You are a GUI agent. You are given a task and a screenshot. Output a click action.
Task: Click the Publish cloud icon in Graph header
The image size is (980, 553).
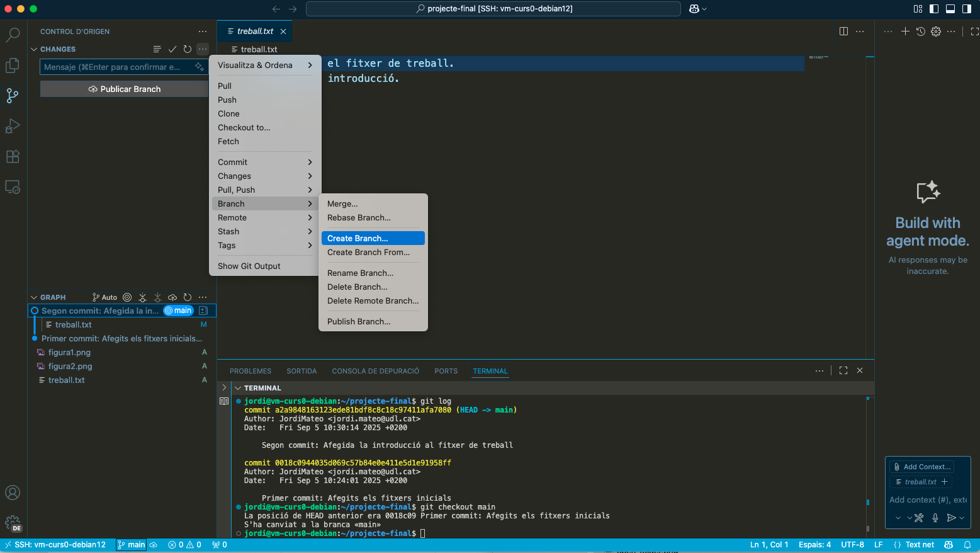coord(172,297)
